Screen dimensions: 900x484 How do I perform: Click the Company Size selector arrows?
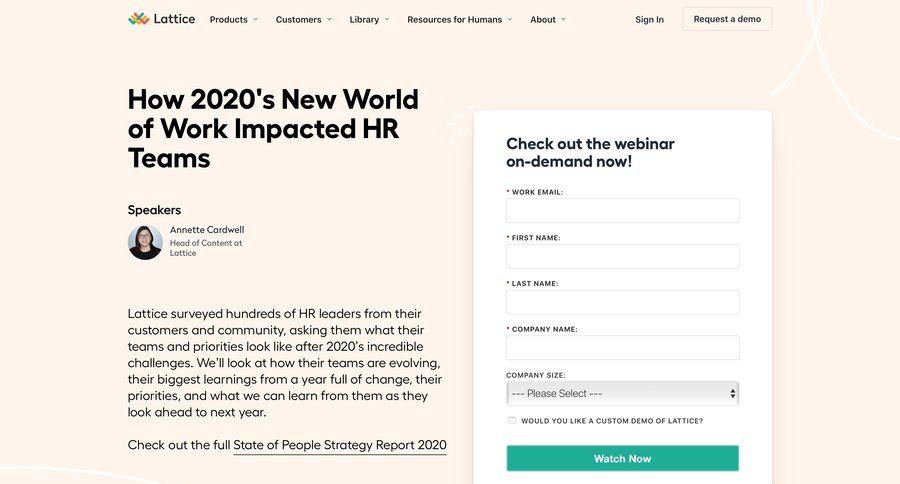tap(733, 393)
